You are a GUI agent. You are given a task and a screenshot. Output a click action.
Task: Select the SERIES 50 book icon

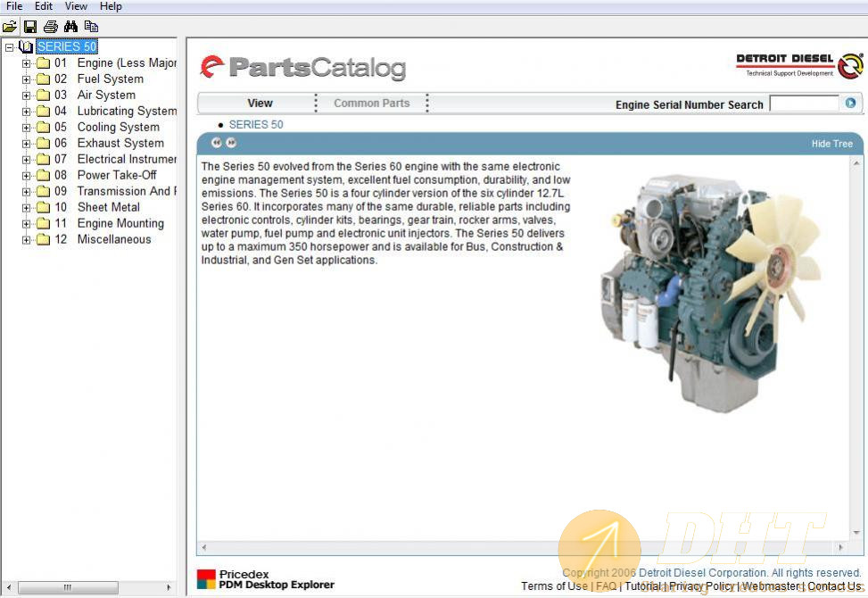26,46
